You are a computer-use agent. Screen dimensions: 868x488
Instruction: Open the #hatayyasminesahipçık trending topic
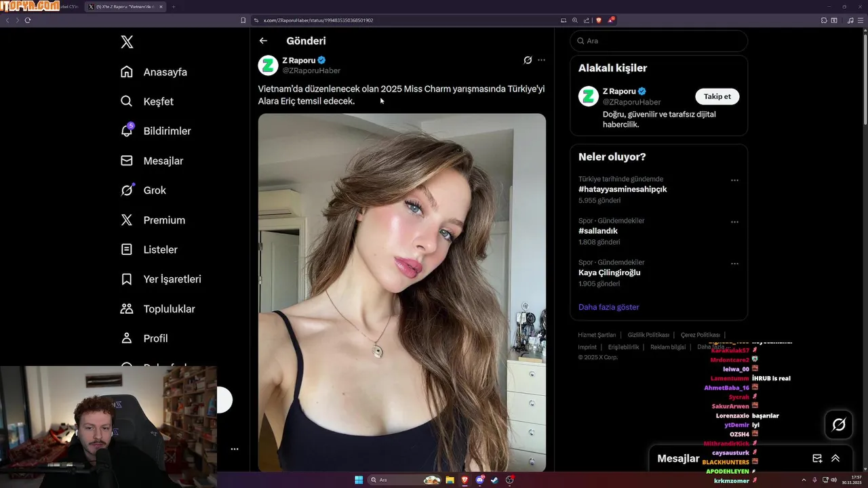click(x=623, y=189)
